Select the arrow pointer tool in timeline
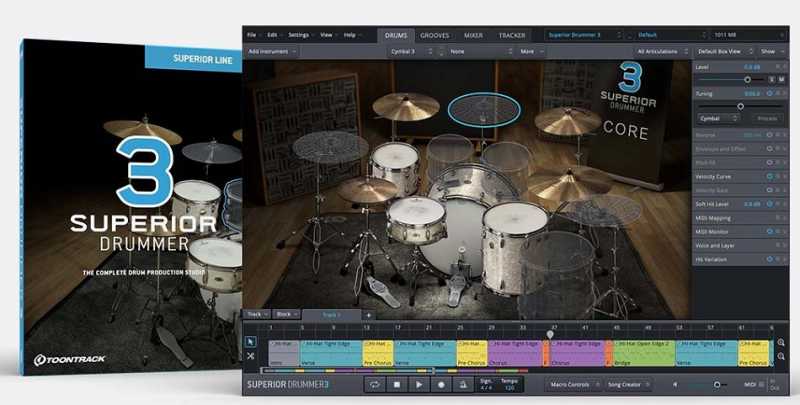The image size is (800, 405). [251, 341]
